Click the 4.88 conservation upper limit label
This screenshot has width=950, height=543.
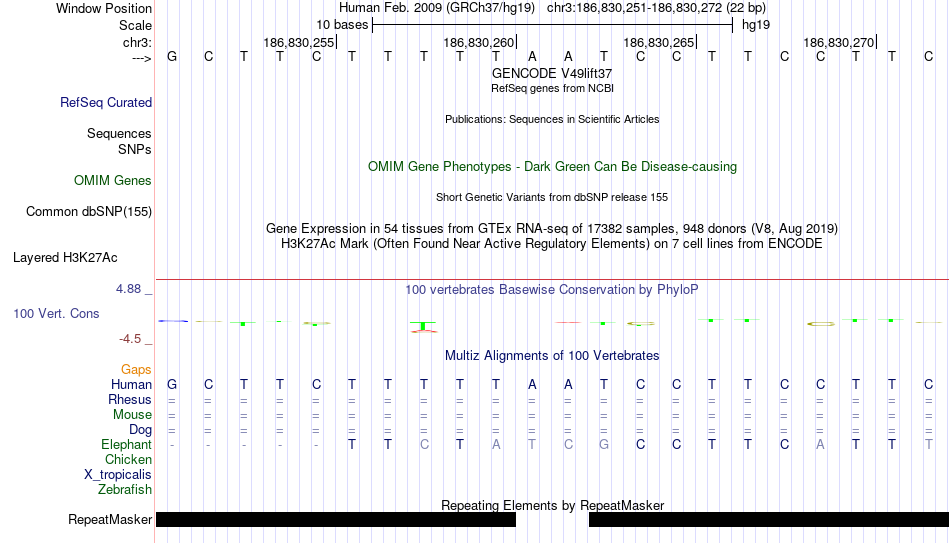click(x=128, y=289)
